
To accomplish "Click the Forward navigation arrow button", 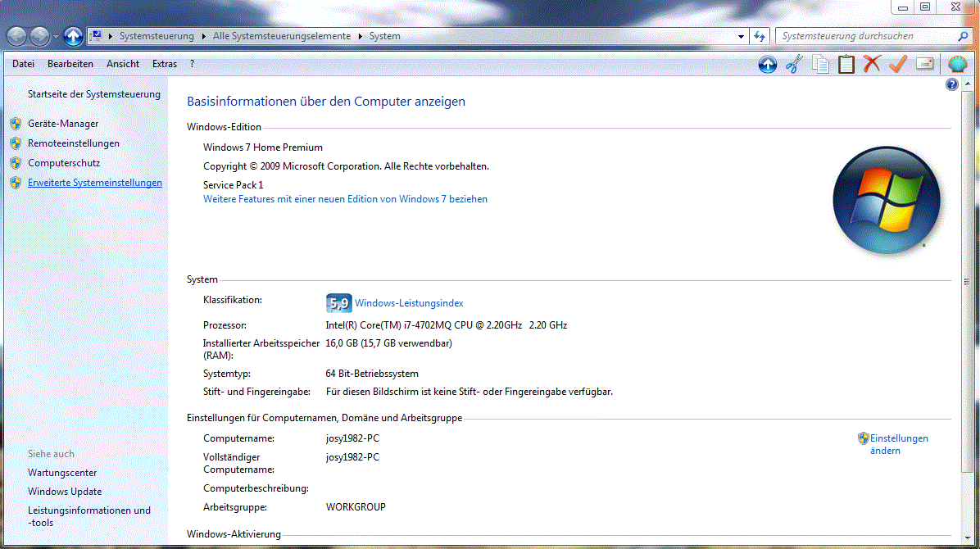I will tap(40, 36).
